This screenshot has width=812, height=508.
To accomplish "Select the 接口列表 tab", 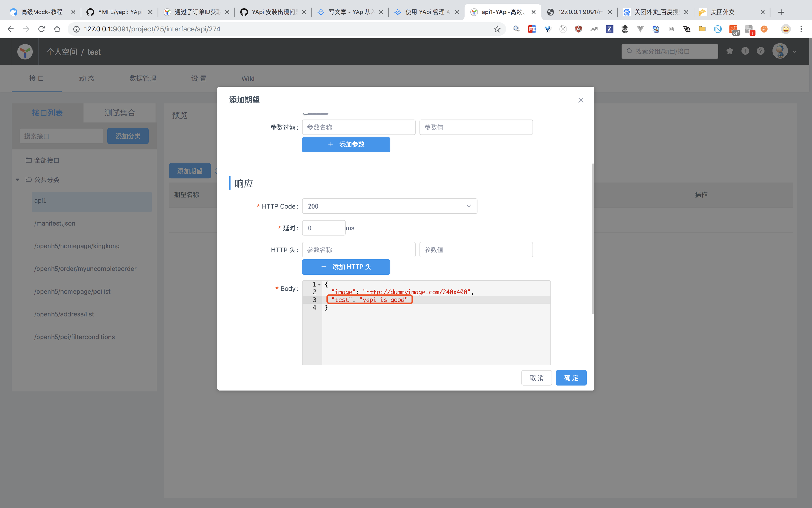I will (x=47, y=113).
